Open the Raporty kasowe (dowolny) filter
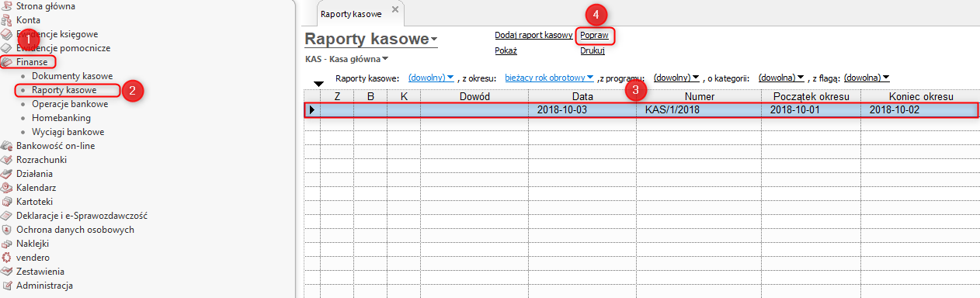This screenshot has width=980, height=298. pos(431,78)
